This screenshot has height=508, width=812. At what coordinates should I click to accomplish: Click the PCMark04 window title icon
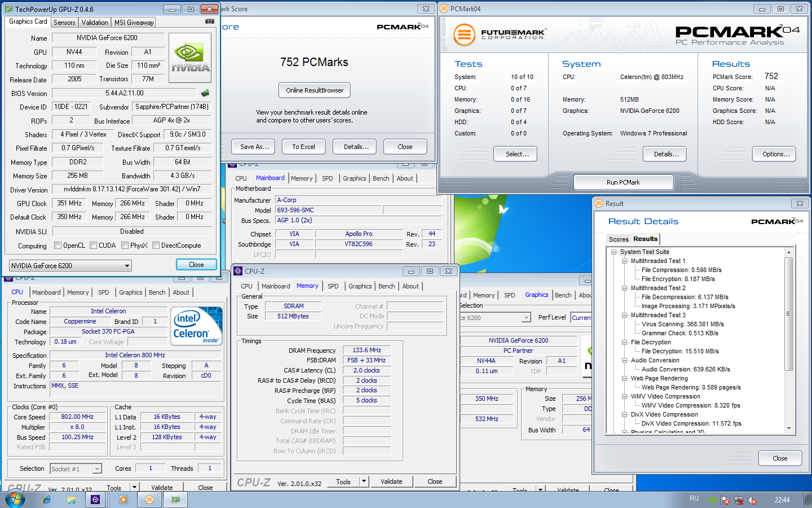coord(444,8)
